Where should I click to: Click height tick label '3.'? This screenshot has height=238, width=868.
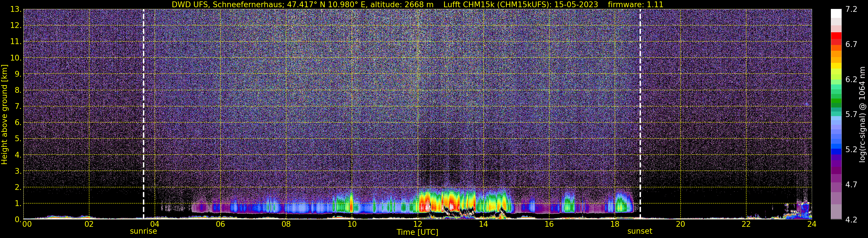[x=18, y=171]
